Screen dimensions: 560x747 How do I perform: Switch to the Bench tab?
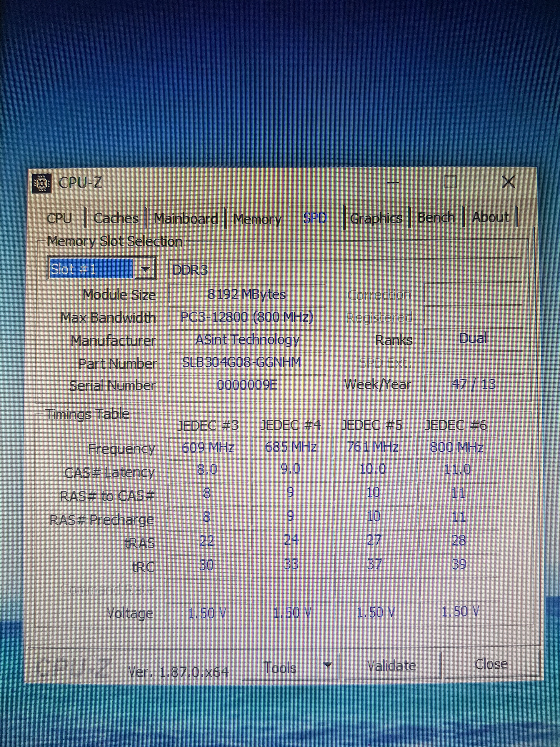tap(436, 218)
